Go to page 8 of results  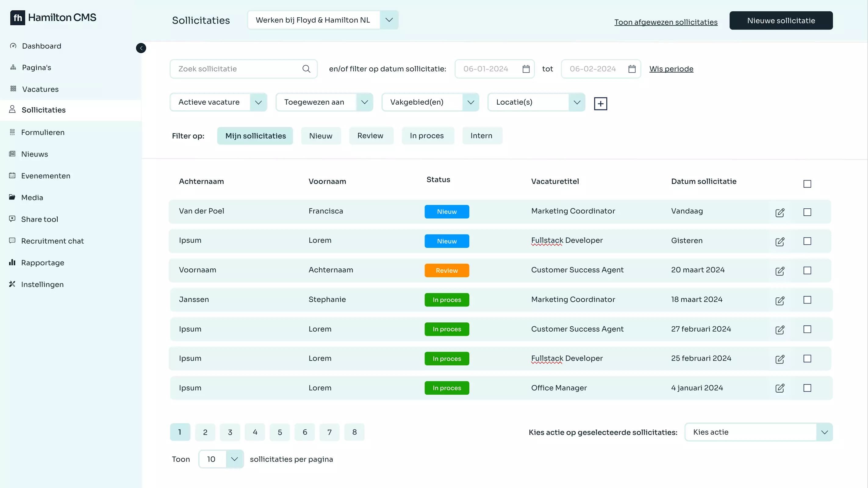pyautogui.click(x=354, y=432)
